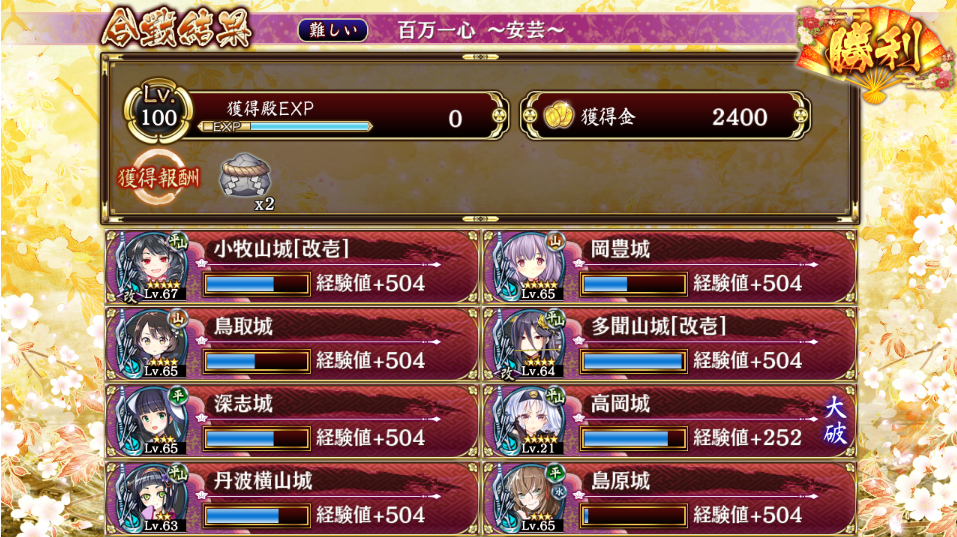Click the gold coins 獲得金 icon
Viewport: 957px width, 537px height.
558,116
